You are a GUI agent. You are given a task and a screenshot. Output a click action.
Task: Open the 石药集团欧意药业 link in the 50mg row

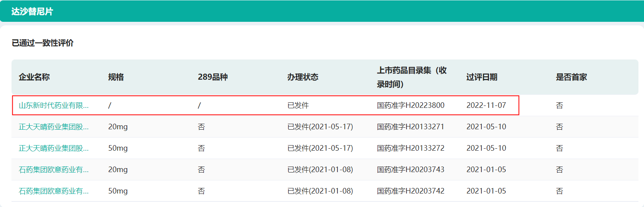tap(54, 191)
